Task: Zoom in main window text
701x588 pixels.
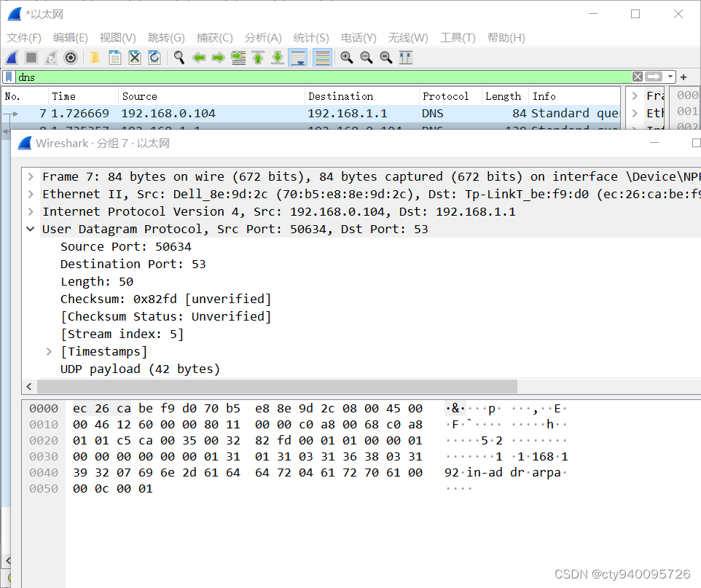Action: (346, 58)
